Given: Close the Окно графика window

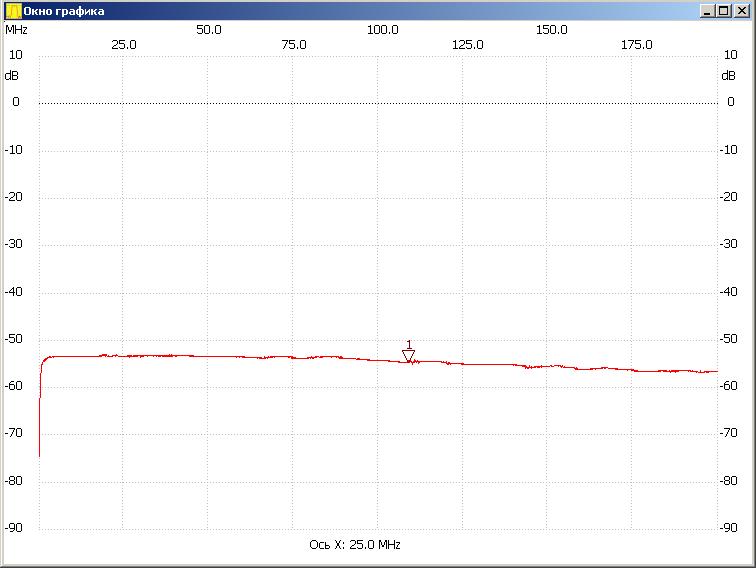Looking at the screenshot, I should [742, 11].
